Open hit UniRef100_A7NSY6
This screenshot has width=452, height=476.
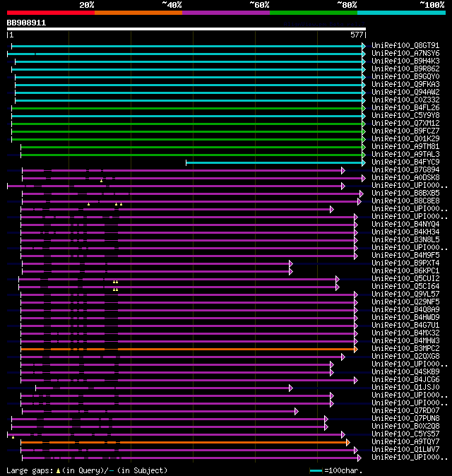(405, 54)
